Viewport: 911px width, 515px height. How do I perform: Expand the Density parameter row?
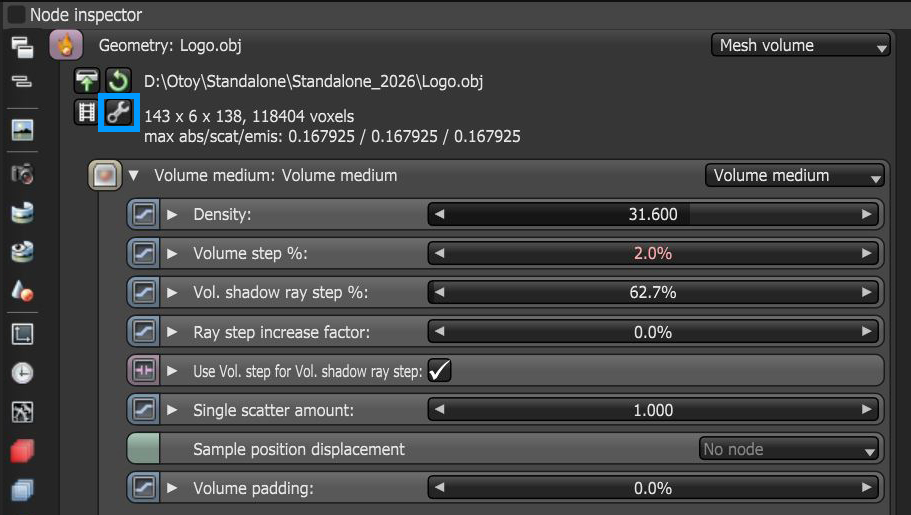pos(172,214)
